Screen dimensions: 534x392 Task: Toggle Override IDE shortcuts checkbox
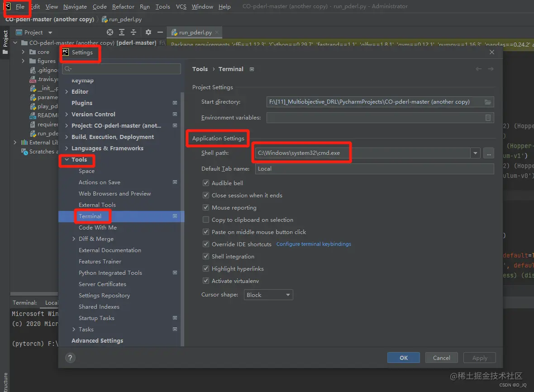coord(206,244)
